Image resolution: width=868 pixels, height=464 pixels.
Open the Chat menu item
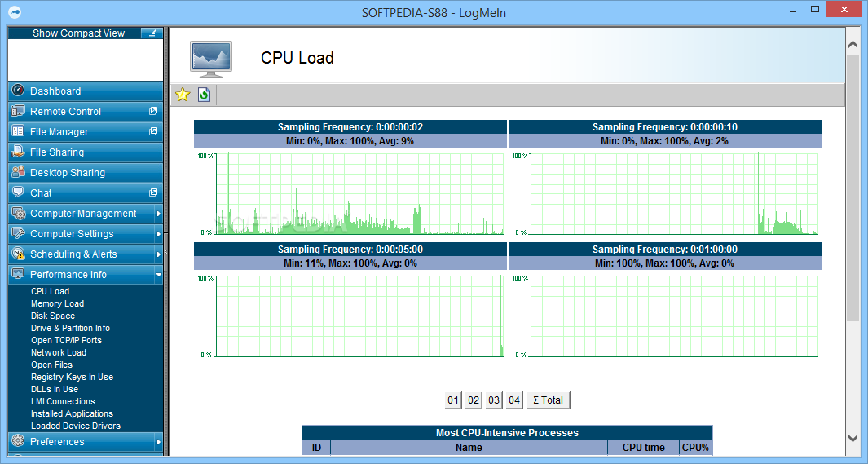(x=86, y=193)
